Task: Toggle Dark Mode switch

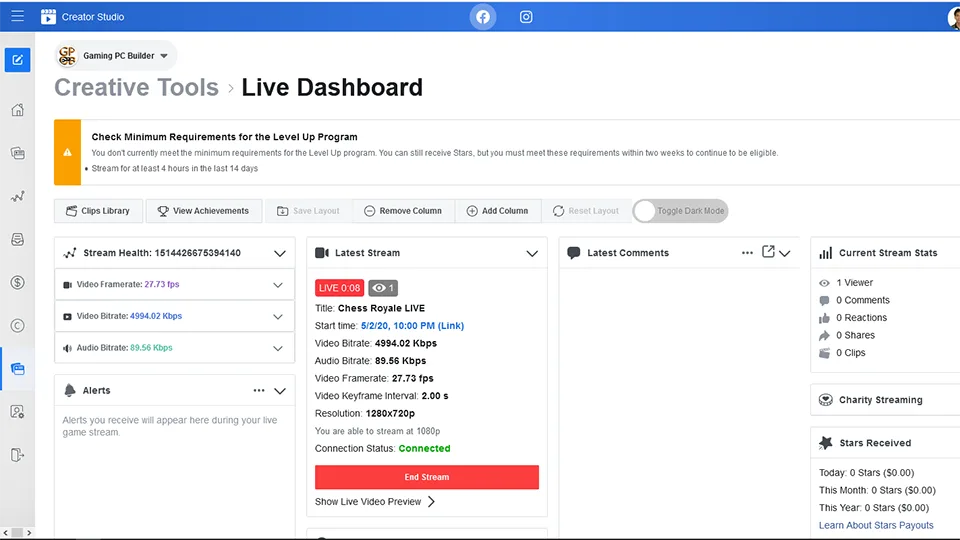Action: coord(680,211)
